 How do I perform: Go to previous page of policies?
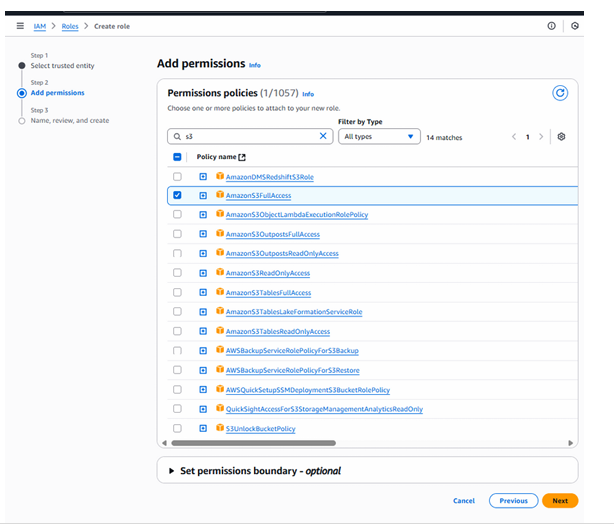pyautogui.click(x=514, y=137)
